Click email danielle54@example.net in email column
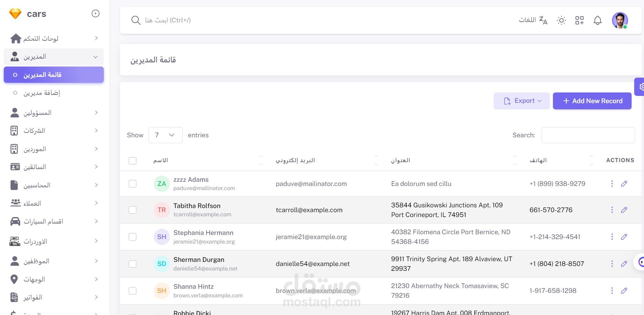This screenshot has height=315, width=644. 313,264
